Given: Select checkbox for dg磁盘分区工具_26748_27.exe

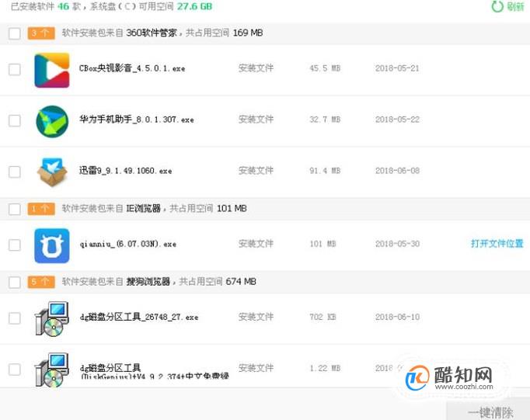Looking at the screenshot, I should tap(15, 318).
